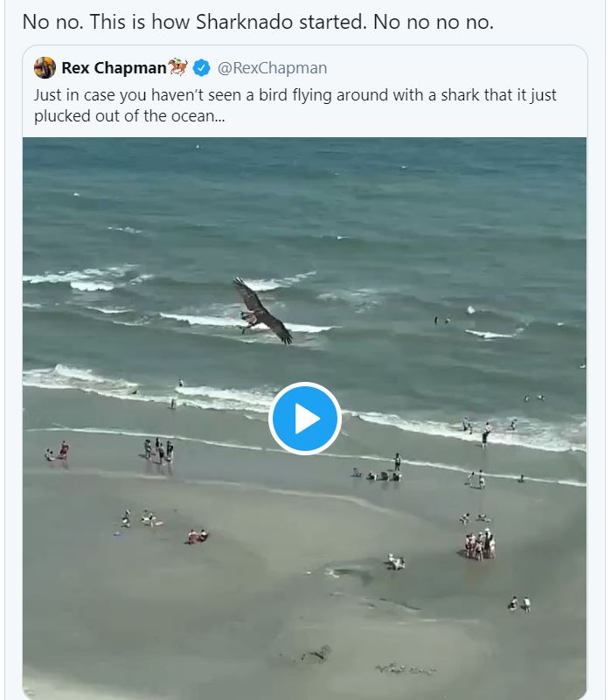Image resolution: width=611 pixels, height=700 pixels.
Task: Click the horse racing emoji beside Rex Chapman
Action: 179,68
